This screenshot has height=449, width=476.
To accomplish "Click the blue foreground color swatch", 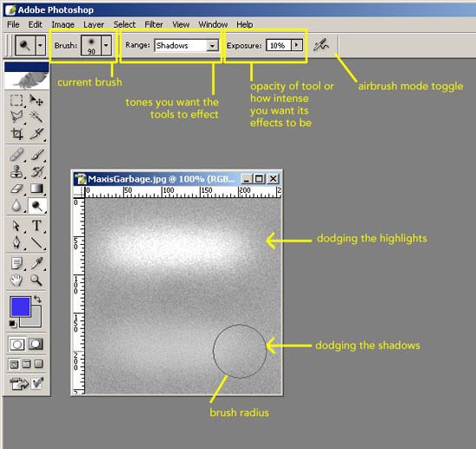I will click(x=20, y=306).
